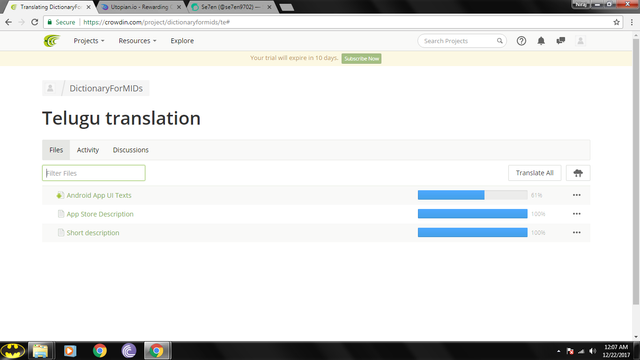Viewport: 640px width, 360px height.
Task: Switch to the Files tab
Action: [x=56, y=150]
